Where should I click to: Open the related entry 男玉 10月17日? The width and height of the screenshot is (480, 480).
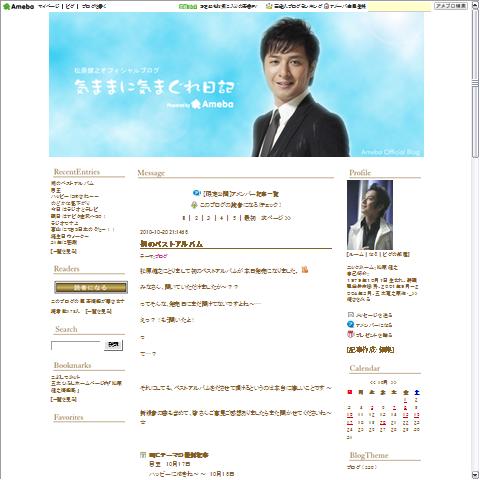pyautogui.click(x=170, y=464)
